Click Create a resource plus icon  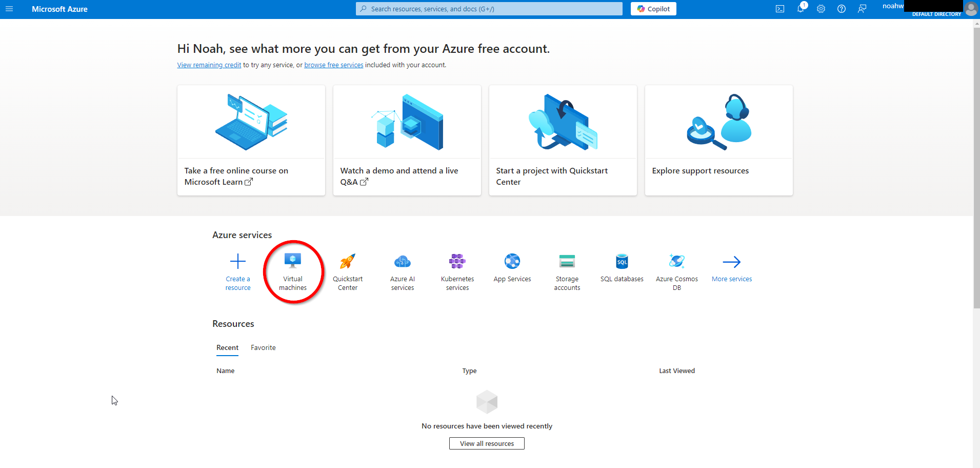tap(238, 262)
